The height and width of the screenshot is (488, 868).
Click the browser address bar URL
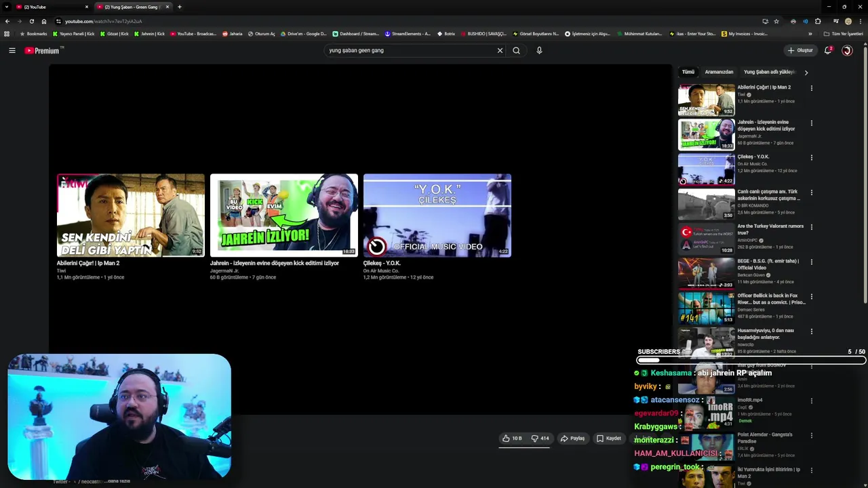tap(103, 21)
